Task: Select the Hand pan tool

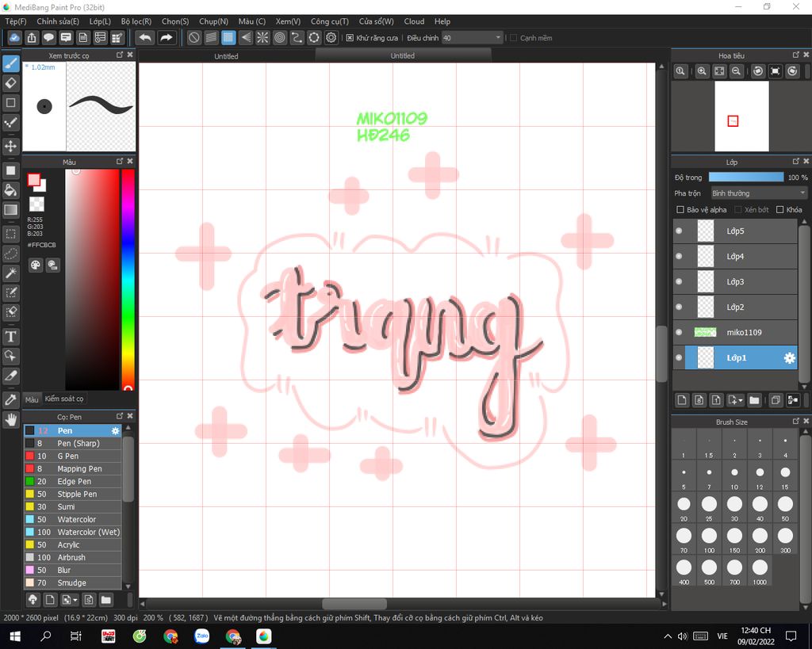Action: 11,420
